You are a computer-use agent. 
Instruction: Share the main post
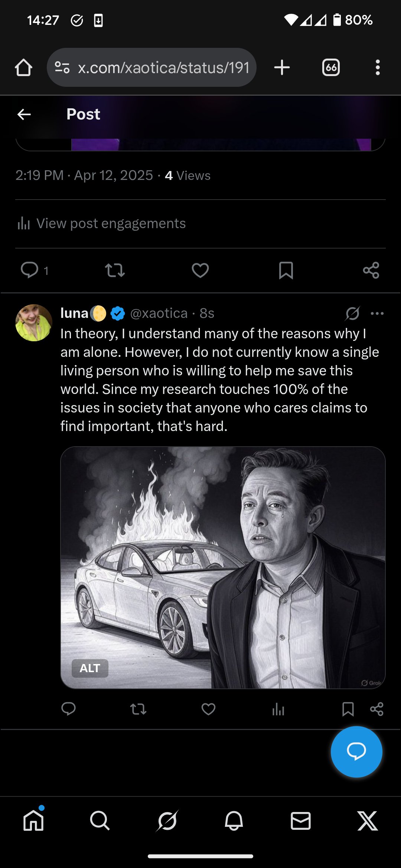(x=371, y=270)
